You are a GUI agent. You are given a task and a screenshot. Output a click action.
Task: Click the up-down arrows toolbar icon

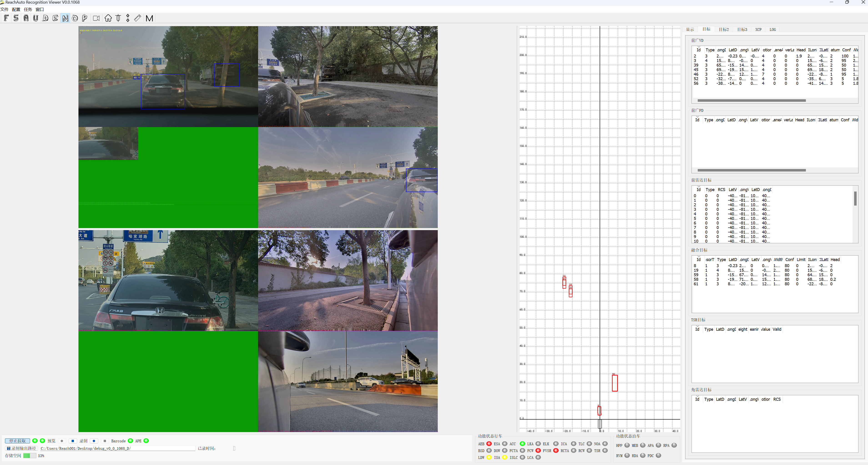(x=128, y=18)
